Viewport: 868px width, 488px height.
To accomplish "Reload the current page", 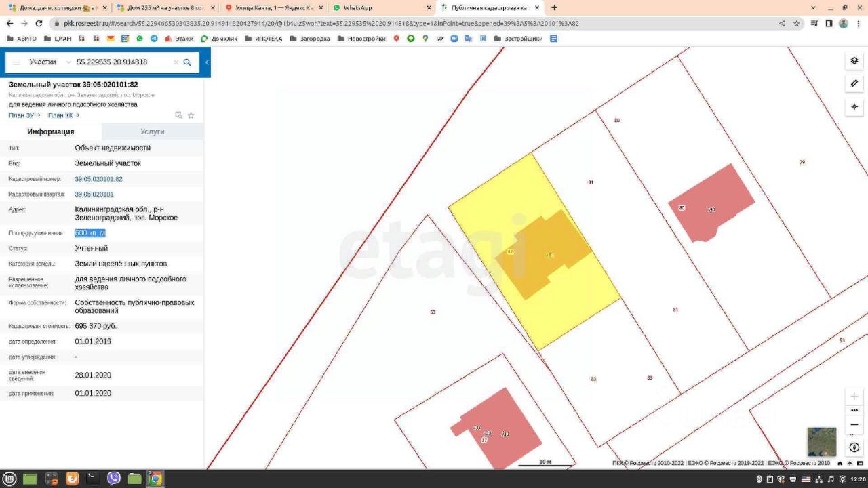I will (39, 23).
